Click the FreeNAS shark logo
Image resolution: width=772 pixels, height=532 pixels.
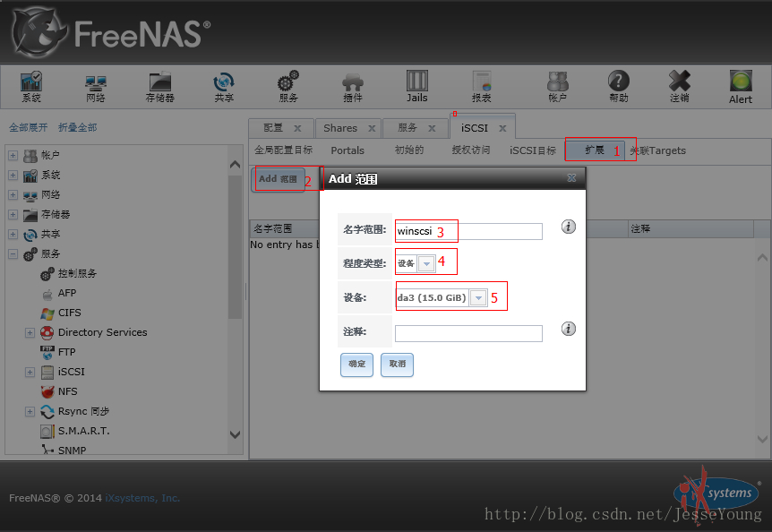tap(39, 32)
